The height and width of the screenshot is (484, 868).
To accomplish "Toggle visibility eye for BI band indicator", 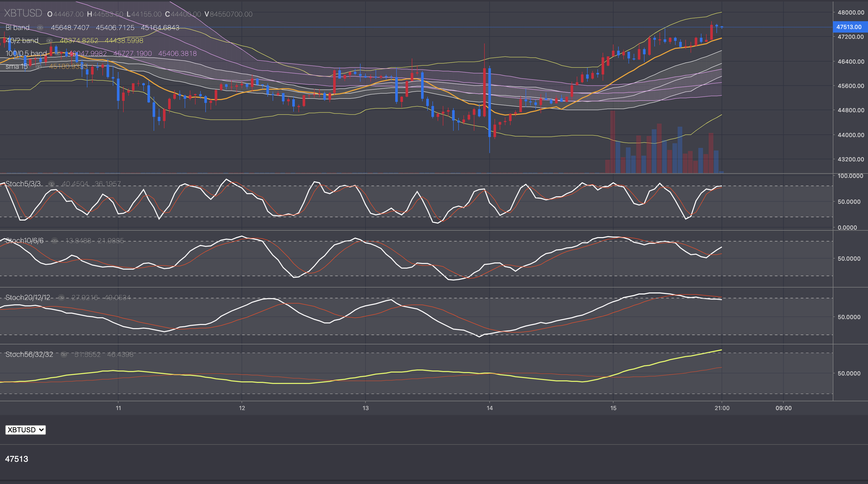I will tap(40, 28).
